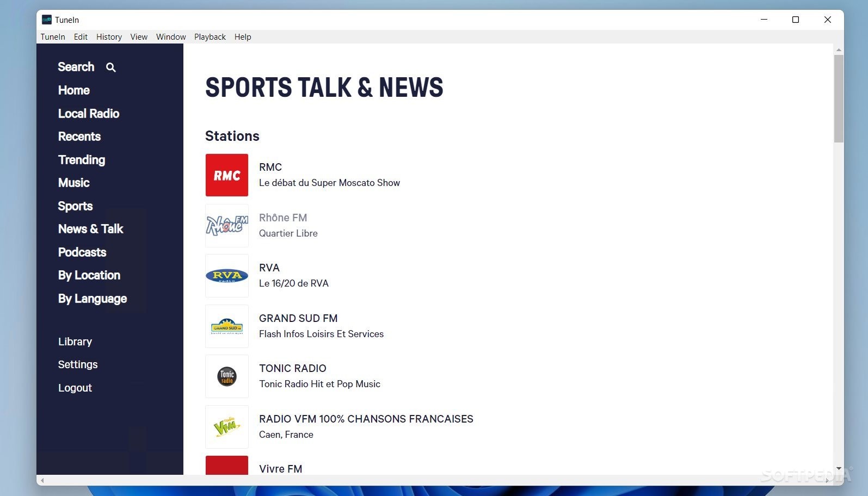Viewport: 868px width, 496px height.
Task: Select the Vivre FM station title
Action: point(281,469)
